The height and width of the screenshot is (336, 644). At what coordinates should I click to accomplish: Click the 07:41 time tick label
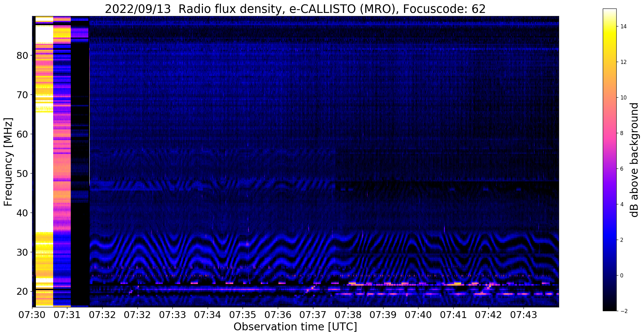point(453,315)
